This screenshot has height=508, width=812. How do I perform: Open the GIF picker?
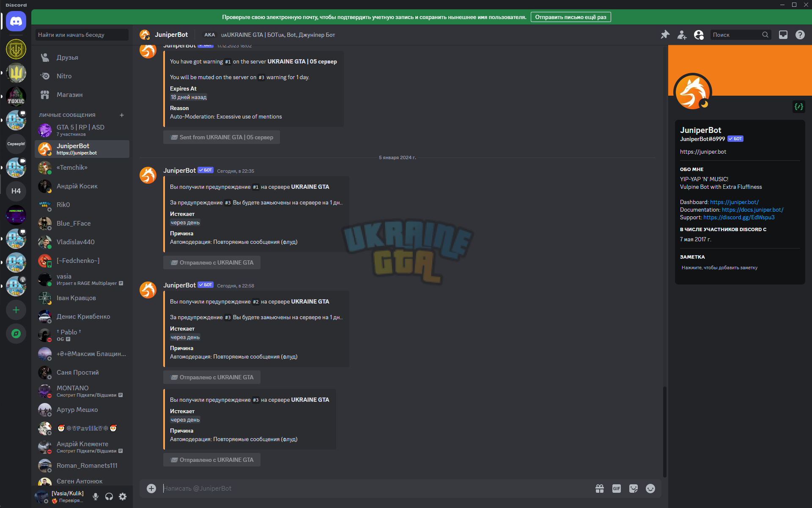point(617,489)
